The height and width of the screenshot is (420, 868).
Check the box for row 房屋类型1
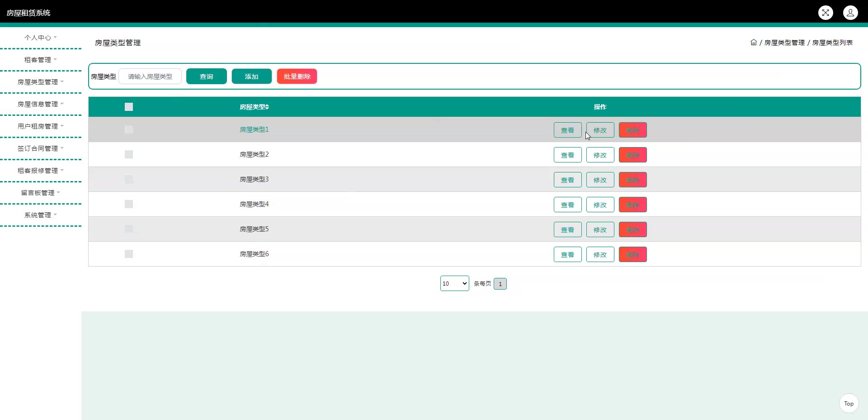tap(129, 129)
